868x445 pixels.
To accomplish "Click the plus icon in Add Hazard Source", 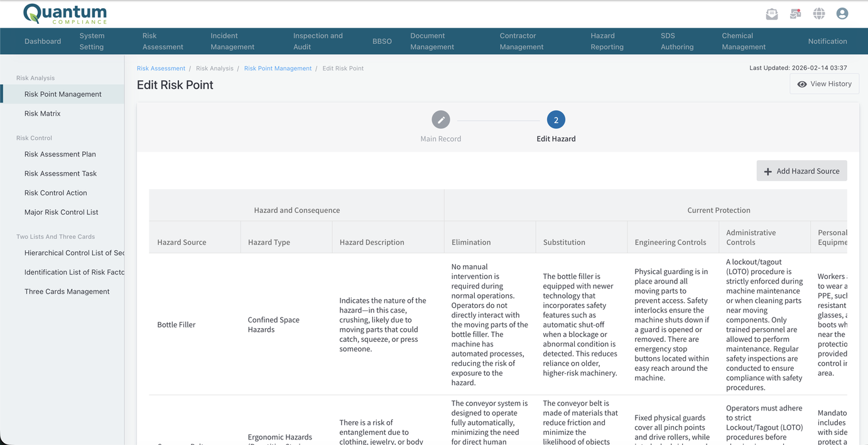I will 768,171.
